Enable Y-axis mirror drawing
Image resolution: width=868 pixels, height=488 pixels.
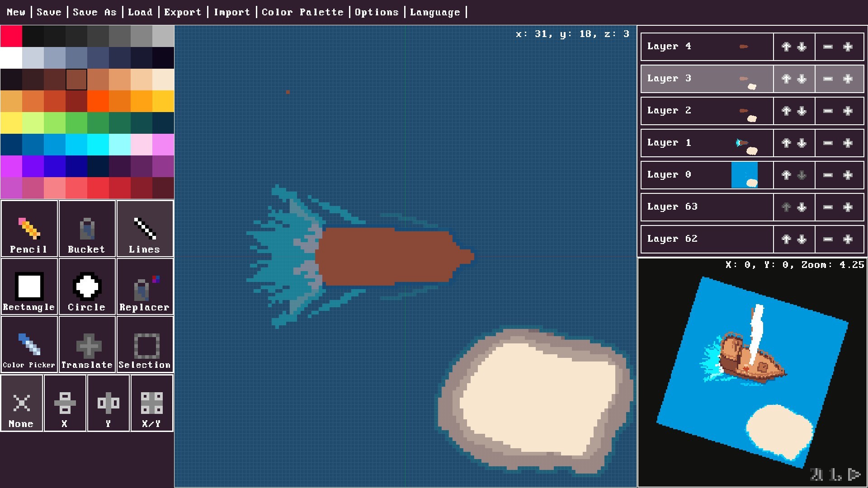click(108, 403)
